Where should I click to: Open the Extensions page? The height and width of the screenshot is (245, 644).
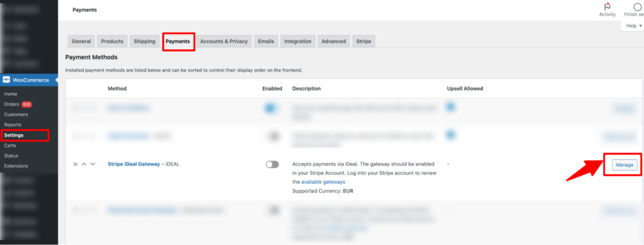click(x=16, y=166)
